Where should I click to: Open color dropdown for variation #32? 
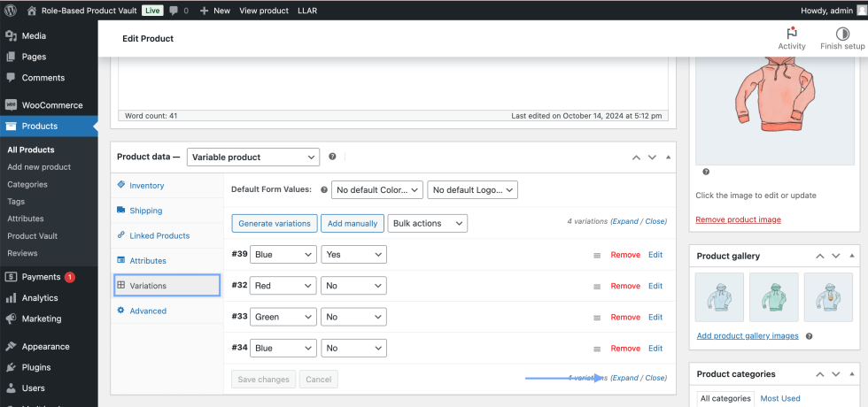click(283, 286)
